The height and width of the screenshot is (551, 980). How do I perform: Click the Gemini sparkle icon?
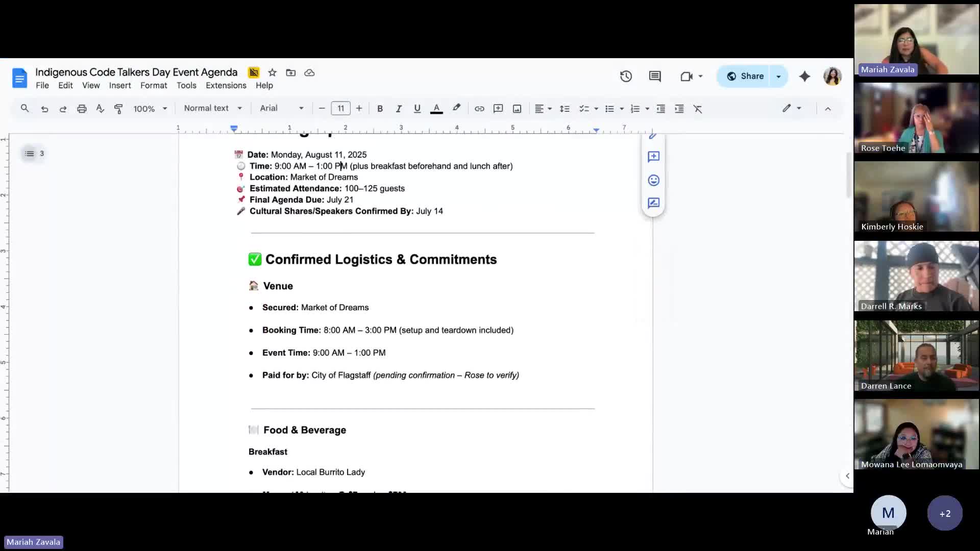[x=804, y=77]
